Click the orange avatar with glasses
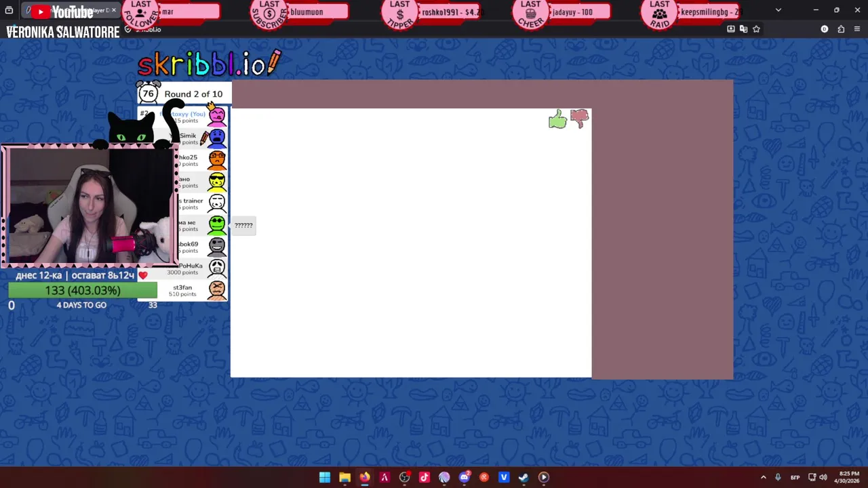The height and width of the screenshot is (488, 868). point(217,160)
